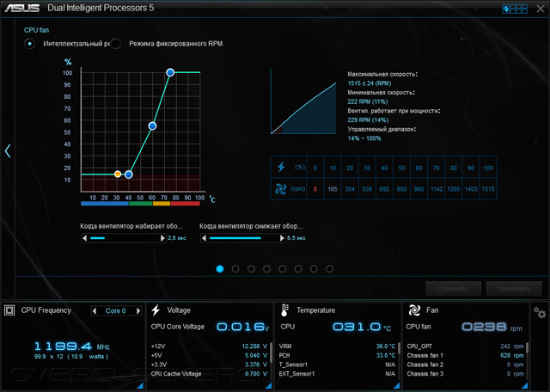550x392 pixels.
Task: Go to the third fan page dot
Action: tap(251, 269)
